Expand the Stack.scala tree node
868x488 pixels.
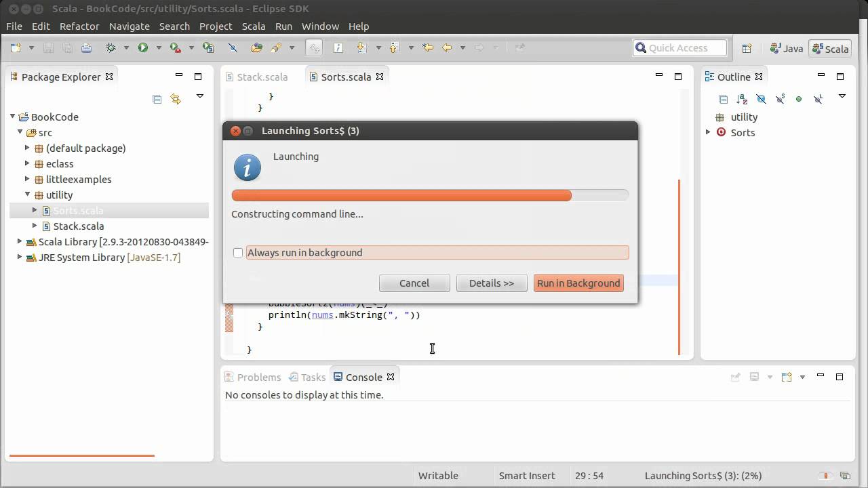pos(35,226)
